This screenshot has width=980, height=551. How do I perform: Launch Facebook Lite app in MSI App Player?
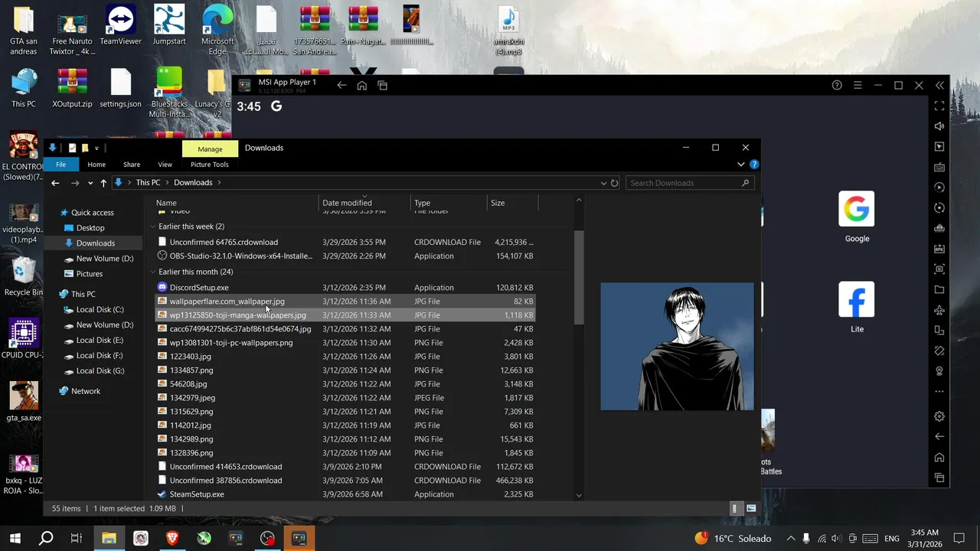tap(857, 308)
